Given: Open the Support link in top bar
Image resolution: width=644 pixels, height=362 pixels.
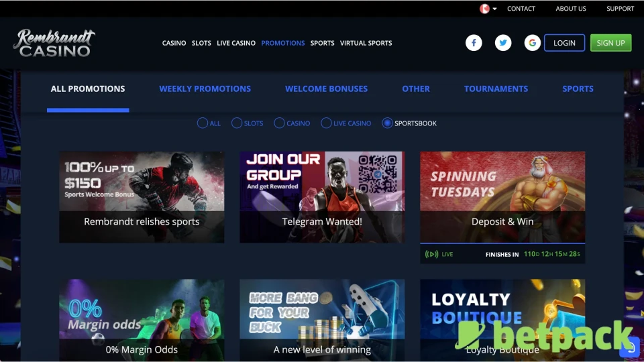Looking at the screenshot, I should 620,9.
